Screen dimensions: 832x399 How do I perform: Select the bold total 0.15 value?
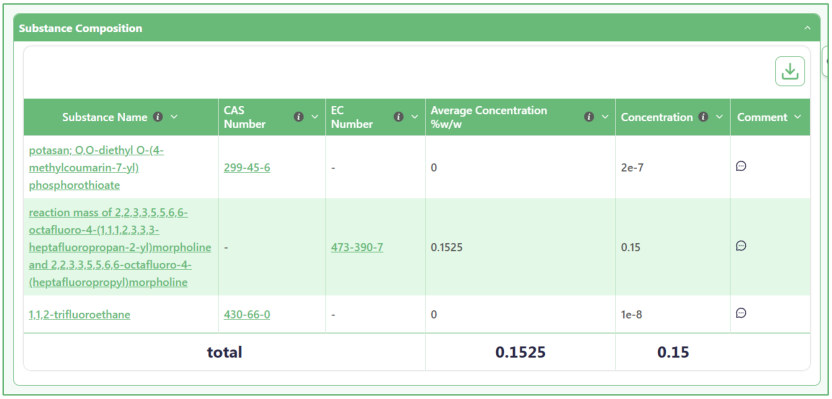tap(673, 352)
